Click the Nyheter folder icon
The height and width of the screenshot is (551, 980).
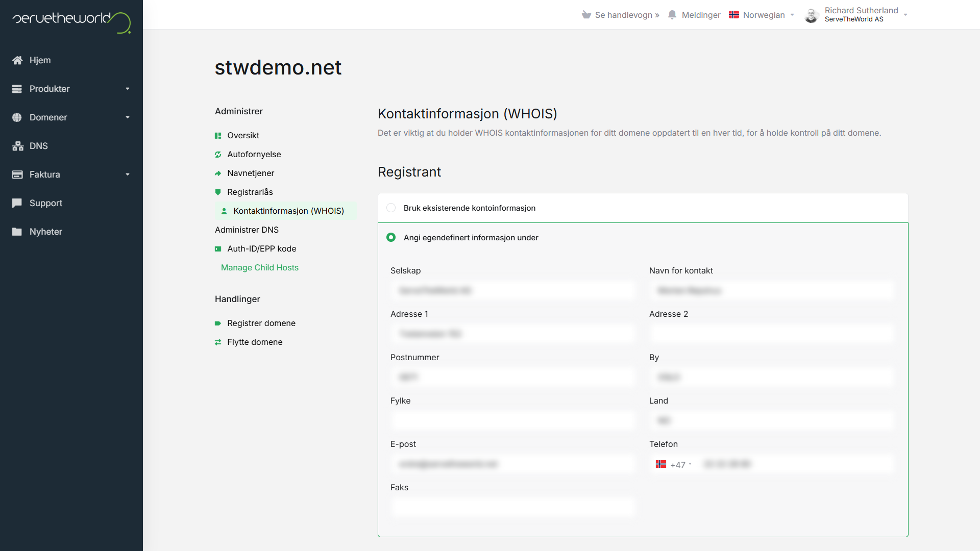coord(17,232)
